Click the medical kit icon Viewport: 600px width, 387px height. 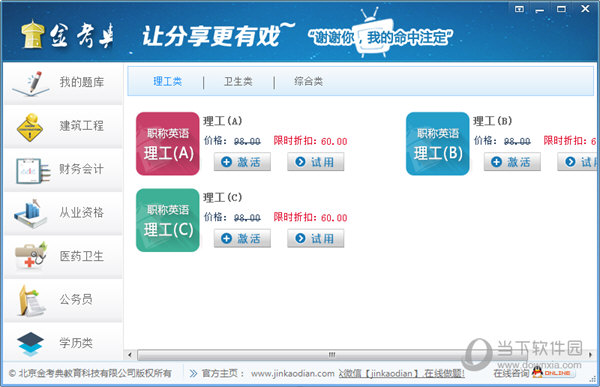[31, 256]
